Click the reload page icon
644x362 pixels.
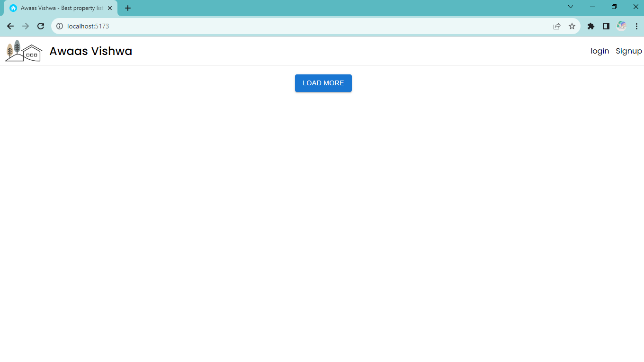coord(40,26)
